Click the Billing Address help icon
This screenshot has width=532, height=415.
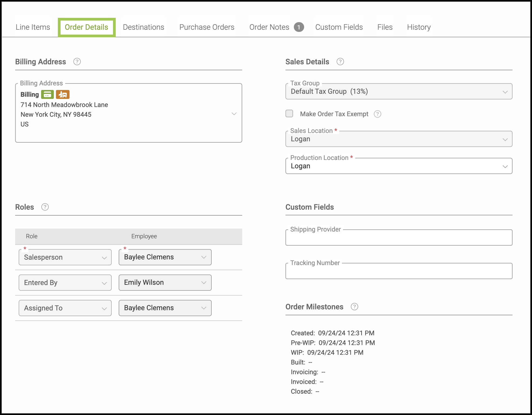click(x=77, y=62)
